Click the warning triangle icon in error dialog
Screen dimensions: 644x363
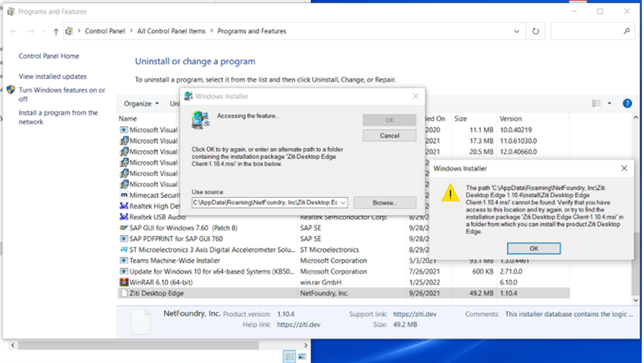click(x=450, y=193)
